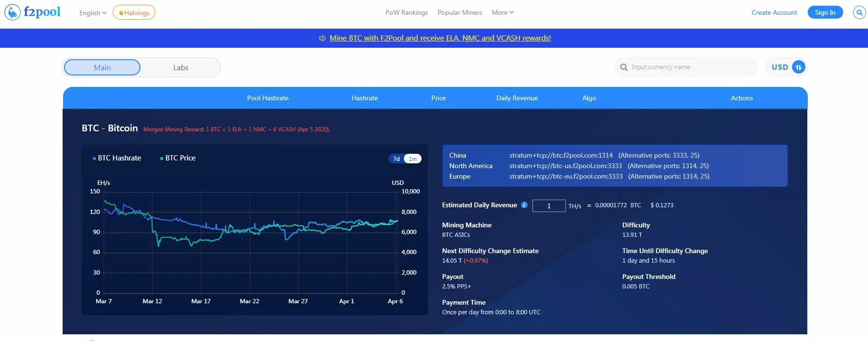The width and height of the screenshot is (868, 341).
Task: Click the Sign In button
Action: coord(825,12)
